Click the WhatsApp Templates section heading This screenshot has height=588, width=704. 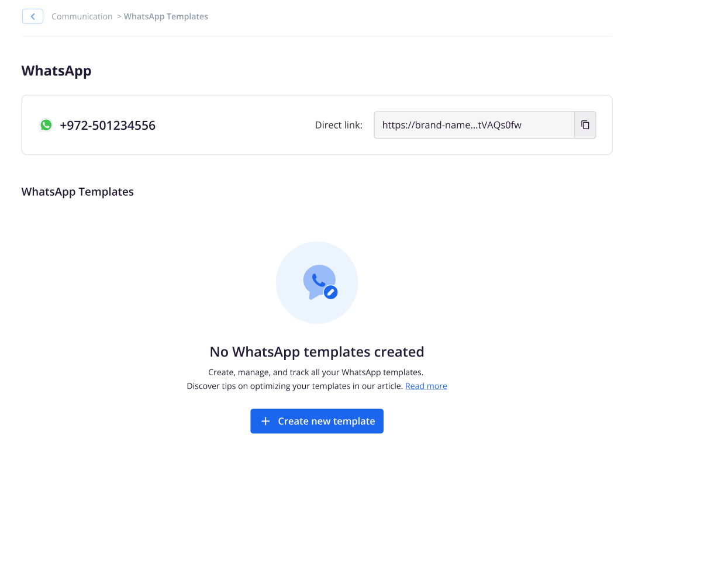pyautogui.click(x=77, y=192)
